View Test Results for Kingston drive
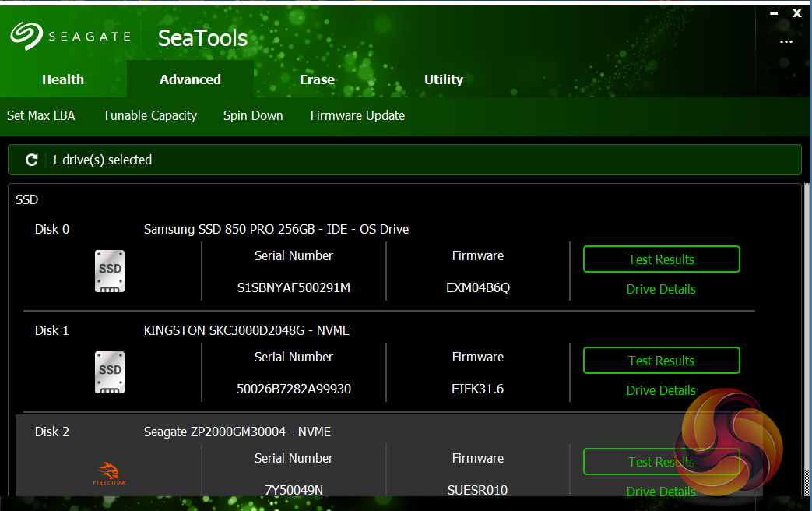This screenshot has width=812, height=511. (x=661, y=361)
